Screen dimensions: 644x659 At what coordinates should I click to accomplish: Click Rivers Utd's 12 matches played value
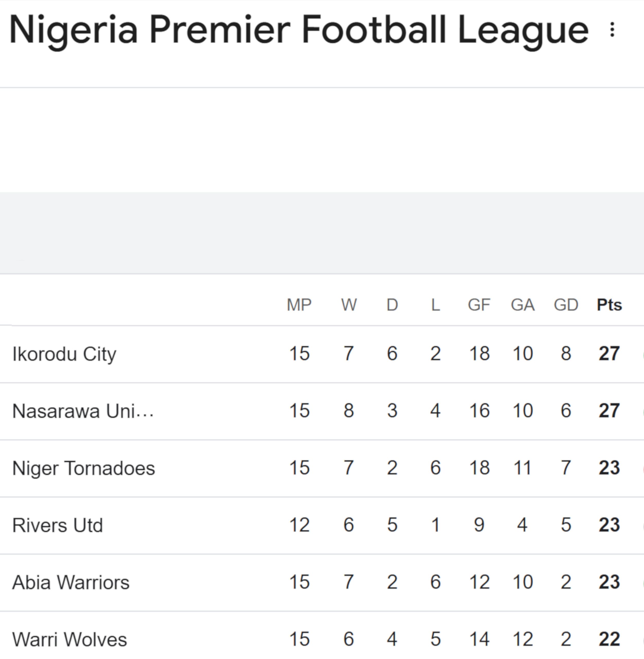pyautogui.click(x=299, y=525)
